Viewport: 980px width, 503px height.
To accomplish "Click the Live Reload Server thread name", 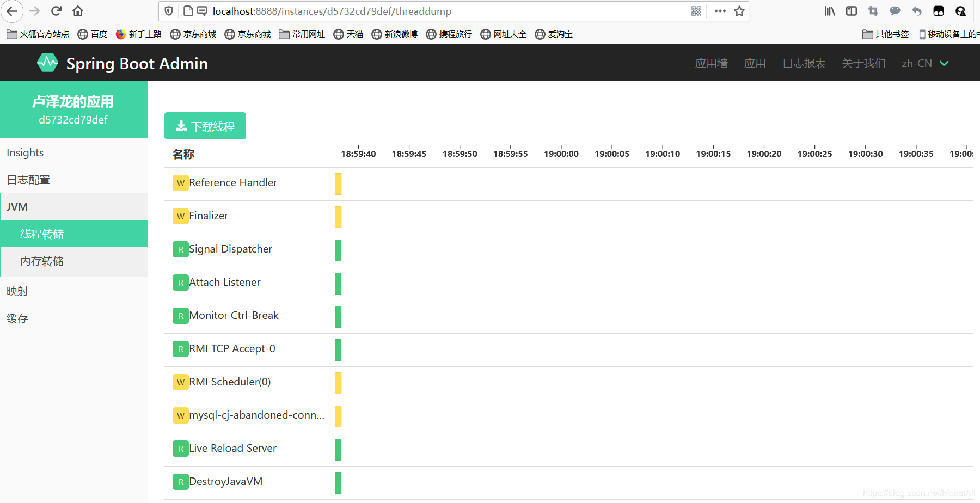I will (232, 448).
